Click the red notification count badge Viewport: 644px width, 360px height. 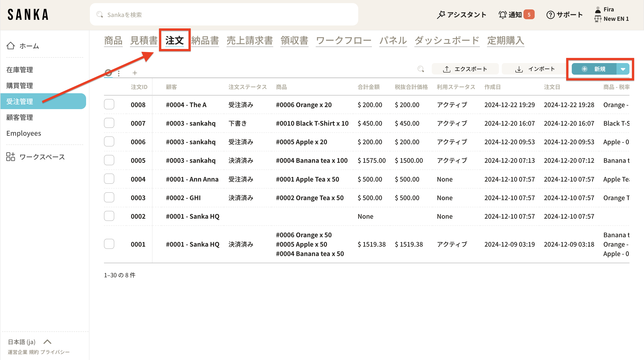[x=529, y=15]
